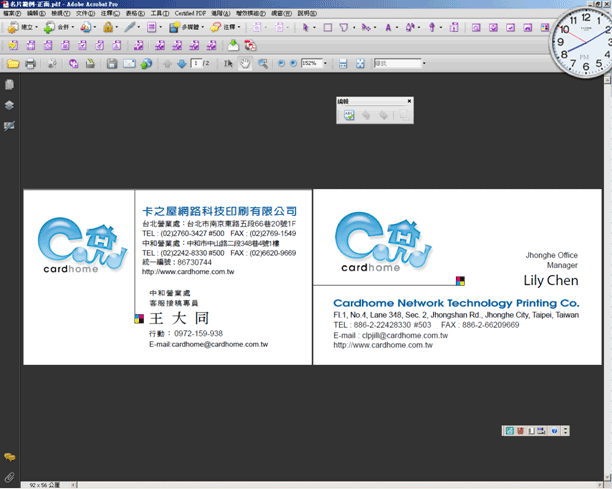Click the lock Secure icon
Screen dimensions: 612x489
[108, 27]
